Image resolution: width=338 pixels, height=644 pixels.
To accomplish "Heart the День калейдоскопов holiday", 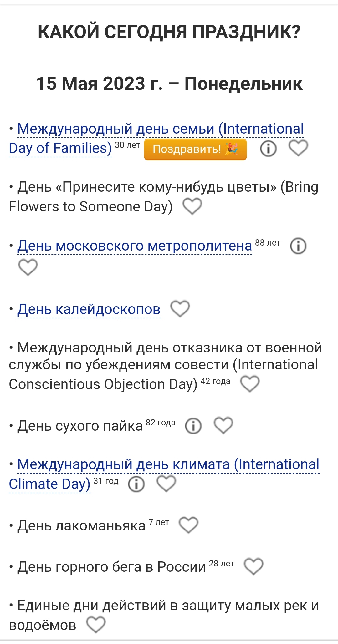I will (180, 309).
